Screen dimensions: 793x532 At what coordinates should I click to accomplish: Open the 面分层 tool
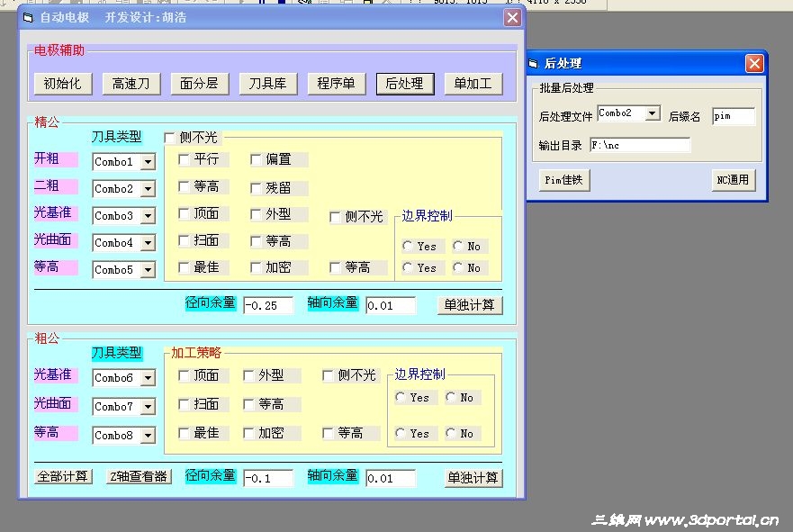(201, 83)
